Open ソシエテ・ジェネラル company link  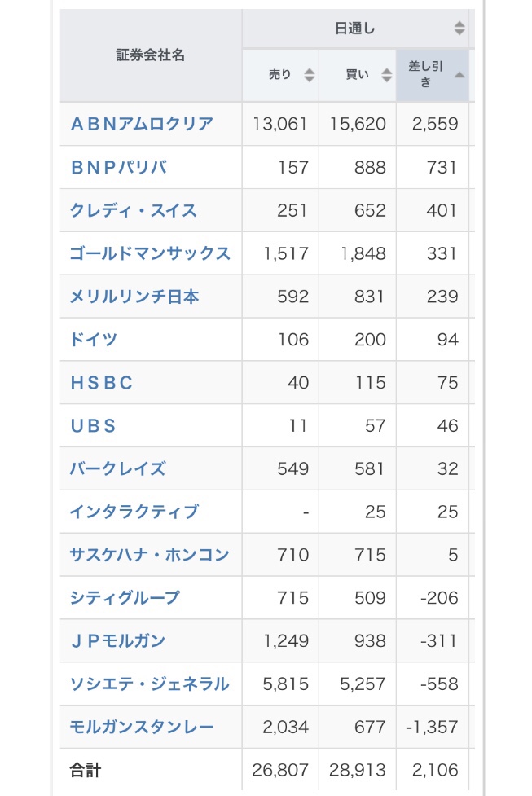pyautogui.click(x=149, y=684)
